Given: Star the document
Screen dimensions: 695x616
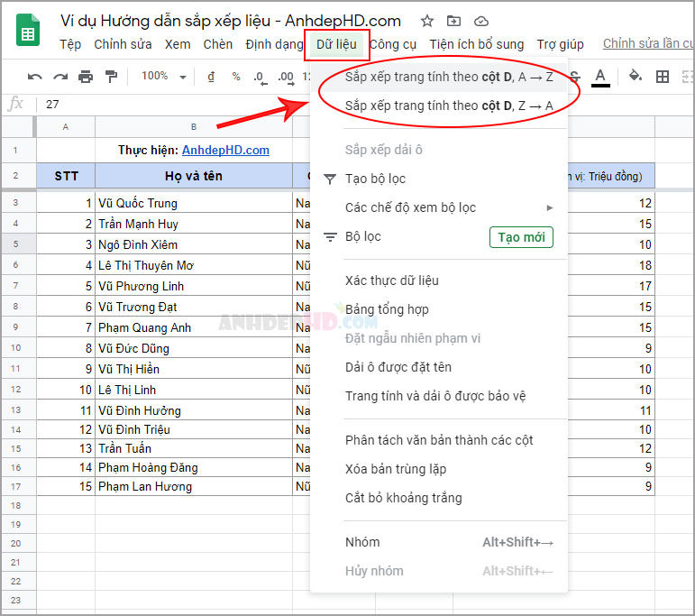Looking at the screenshot, I should click(427, 21).
